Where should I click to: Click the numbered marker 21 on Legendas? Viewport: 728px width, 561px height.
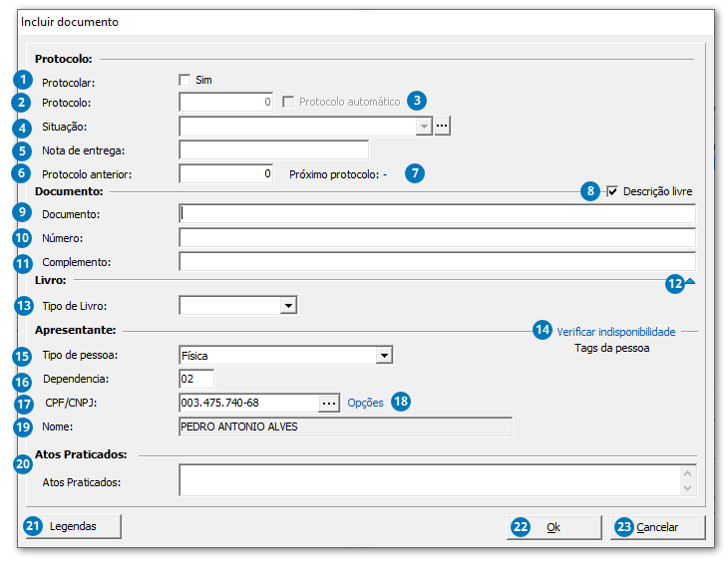[x=34, y=526]
